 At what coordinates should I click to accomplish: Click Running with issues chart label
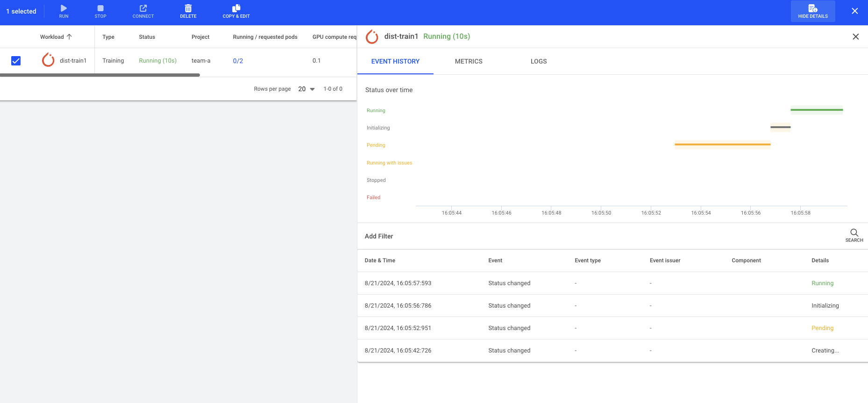[389, 163]
